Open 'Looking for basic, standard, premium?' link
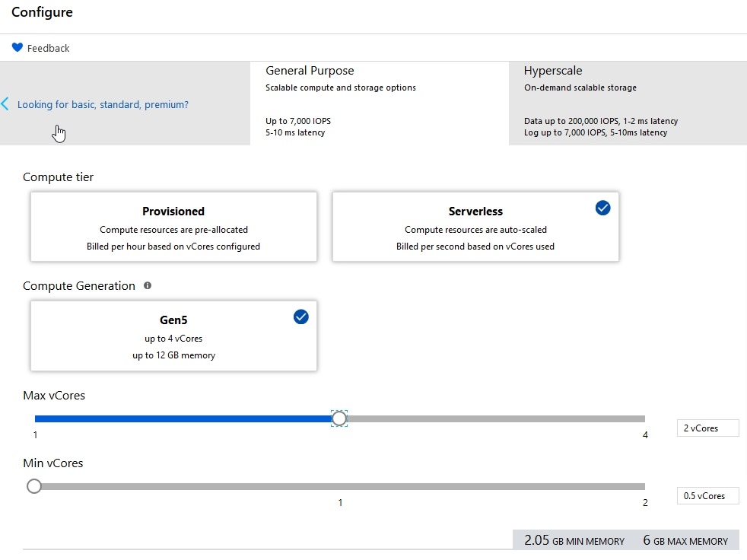The width and height of the screenshot is (747, 560). pos(103,104)
